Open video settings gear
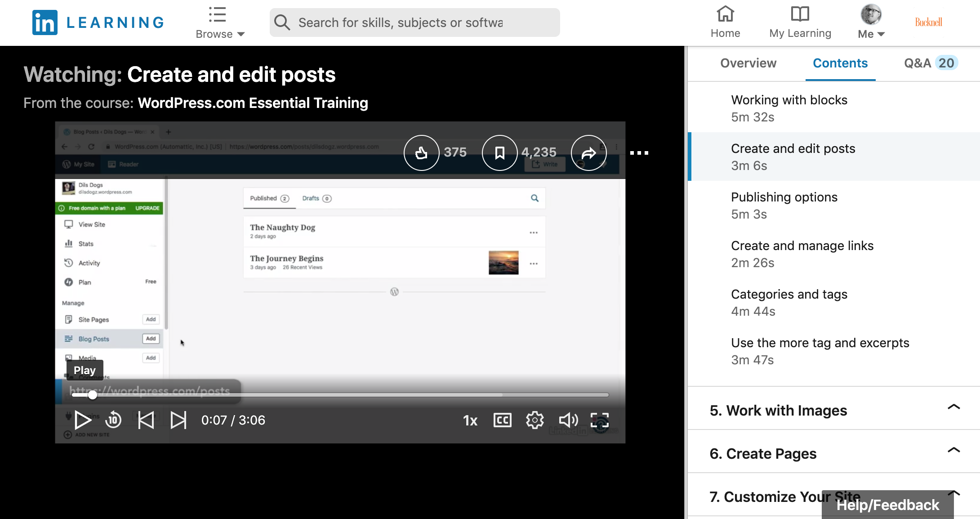Viewport: 980px width, 519px height. click(x=535, y=420)
